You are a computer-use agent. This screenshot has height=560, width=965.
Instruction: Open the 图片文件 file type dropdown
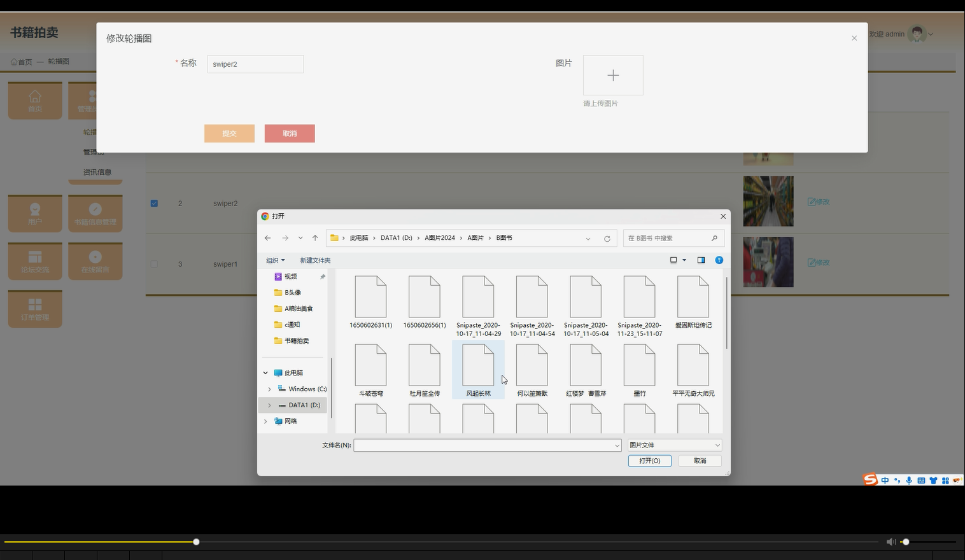675,445
